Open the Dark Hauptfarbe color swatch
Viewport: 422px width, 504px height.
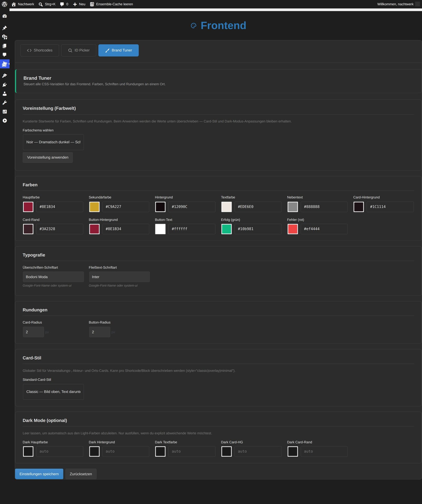click(28, 451)
